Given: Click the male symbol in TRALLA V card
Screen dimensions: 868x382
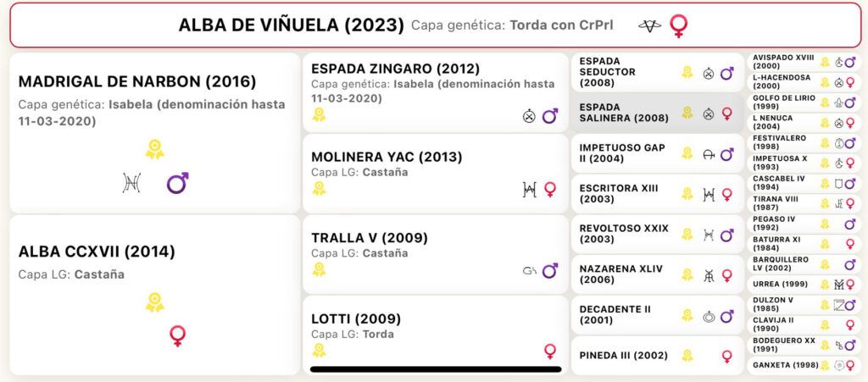Looking at the screenshot, I should (549, 270).
